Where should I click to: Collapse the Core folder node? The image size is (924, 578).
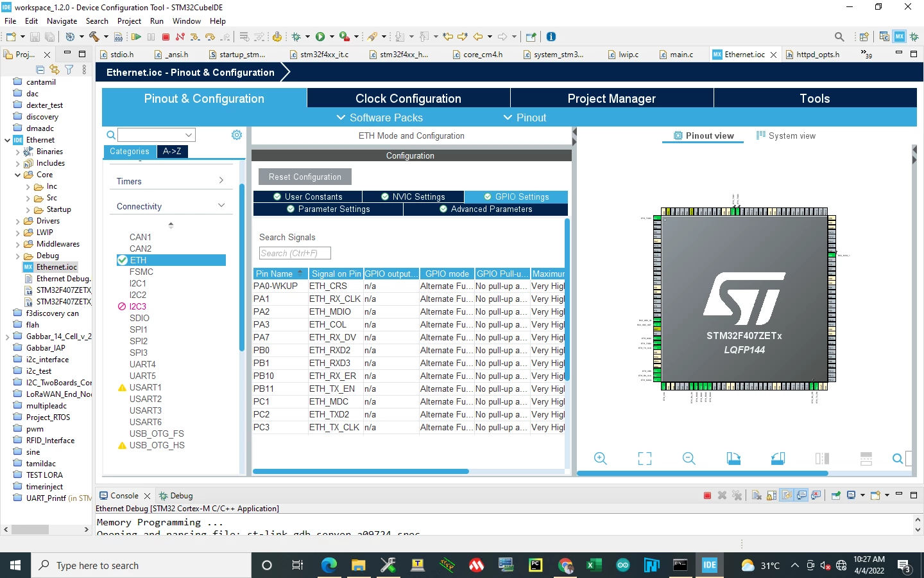(x=17, y=175)
